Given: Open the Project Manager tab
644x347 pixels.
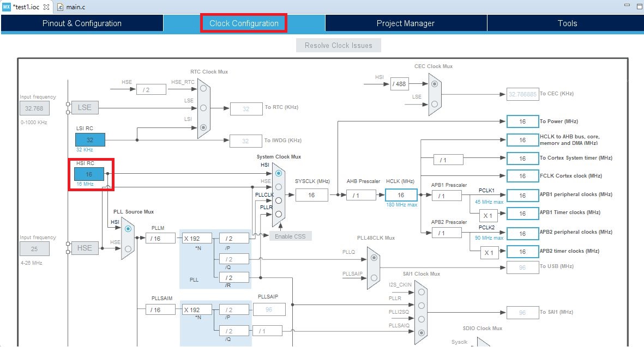Looking at the screenshot, I should (x=405, y=23).
